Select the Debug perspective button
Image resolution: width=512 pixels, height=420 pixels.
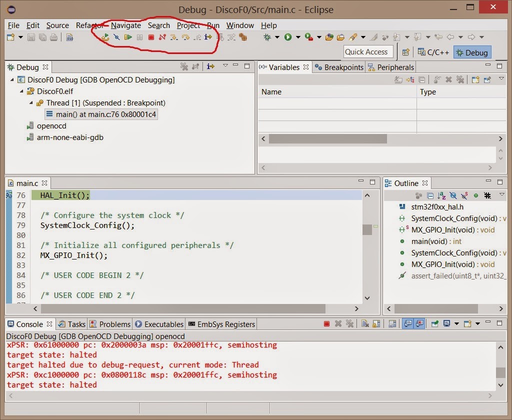[x=472, y=52]
